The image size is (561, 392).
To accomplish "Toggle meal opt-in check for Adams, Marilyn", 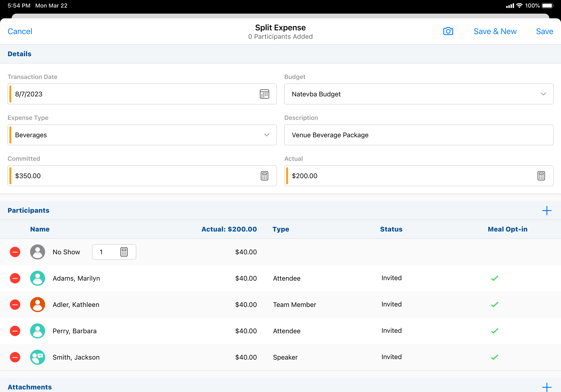I will coord(495,278).
